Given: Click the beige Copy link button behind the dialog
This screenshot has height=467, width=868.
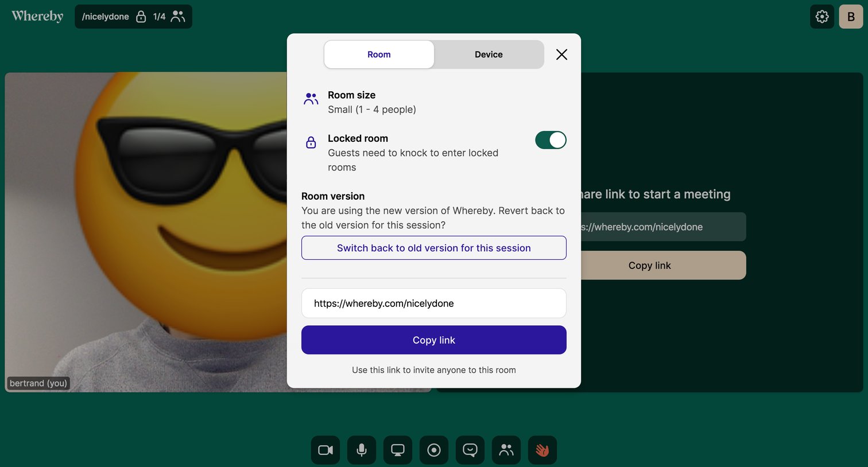Looking at the screenshot, I should pos(663,266).
